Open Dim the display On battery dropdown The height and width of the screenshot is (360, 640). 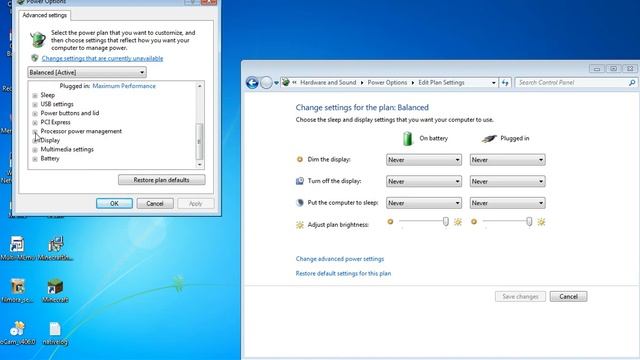pyautogui.click(x=424, y=160)
